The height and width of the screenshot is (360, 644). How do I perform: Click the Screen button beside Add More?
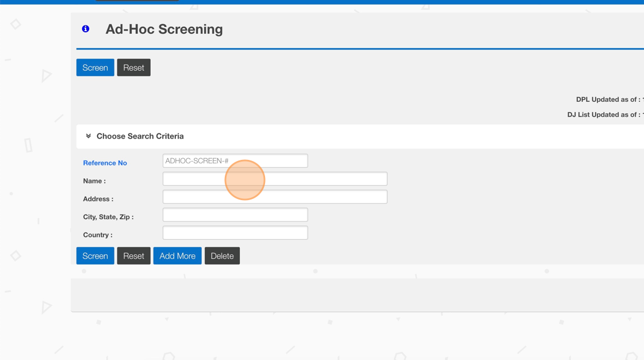[95, 256]
